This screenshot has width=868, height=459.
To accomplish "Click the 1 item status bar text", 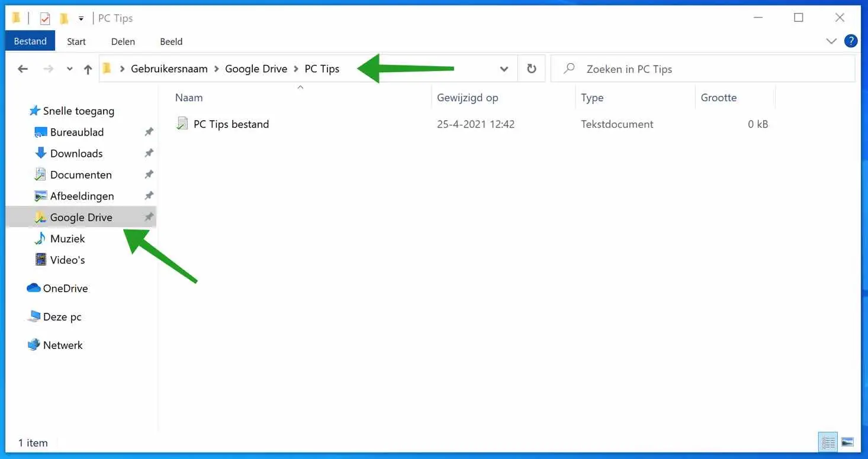I will coord(33,442).
